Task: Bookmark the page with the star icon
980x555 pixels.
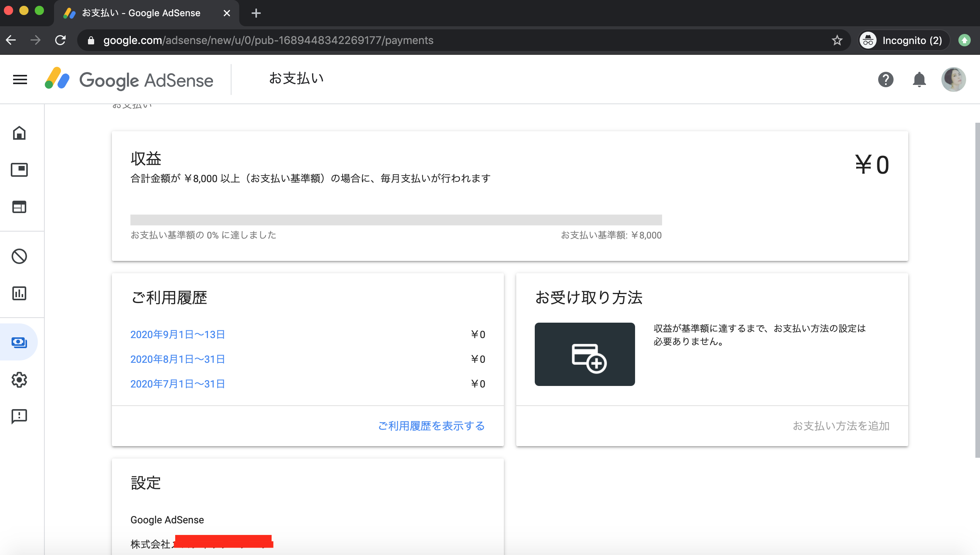Action: coord(836,40)
